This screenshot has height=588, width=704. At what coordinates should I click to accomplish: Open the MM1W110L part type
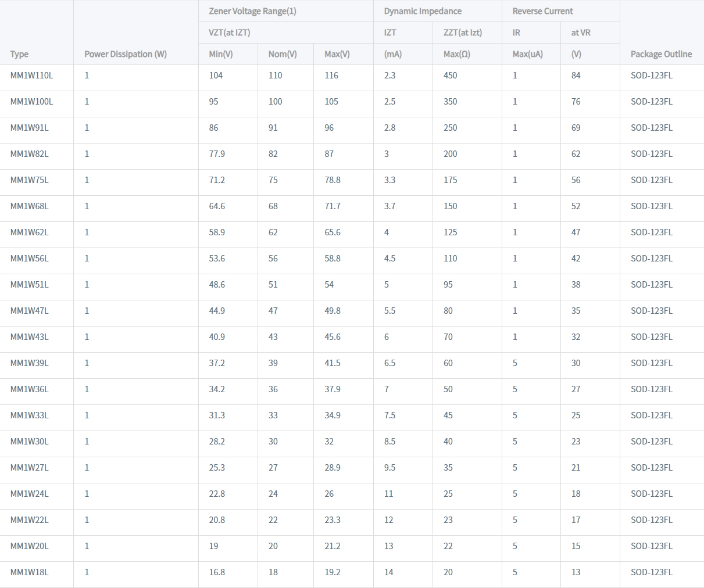point(31,76)
